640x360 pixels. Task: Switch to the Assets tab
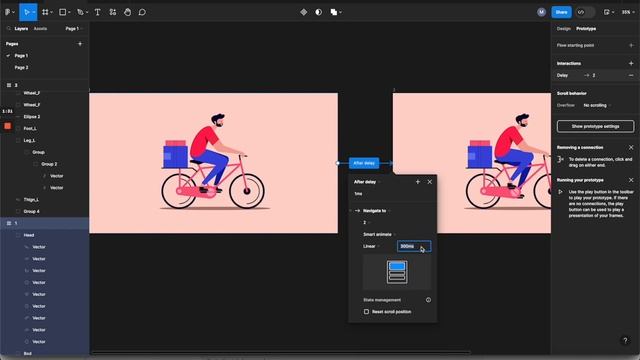[x=40, y=29]
